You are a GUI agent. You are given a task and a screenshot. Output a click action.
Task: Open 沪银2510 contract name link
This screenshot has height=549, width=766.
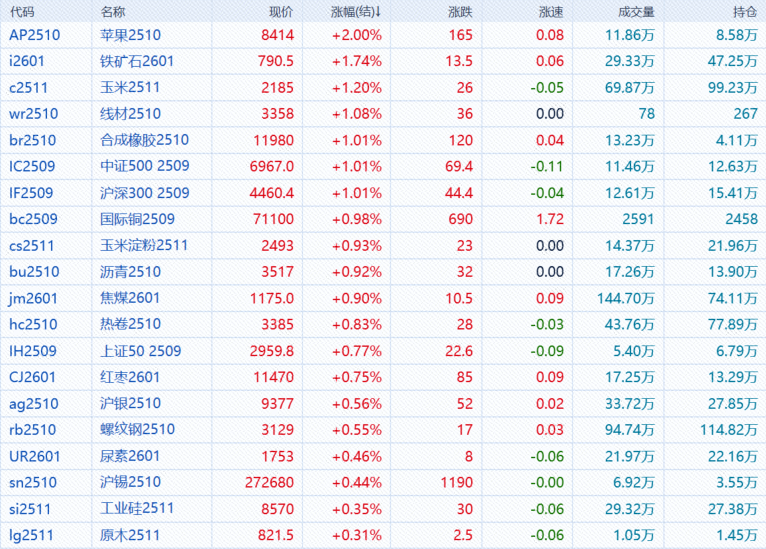tap(130, 403)
